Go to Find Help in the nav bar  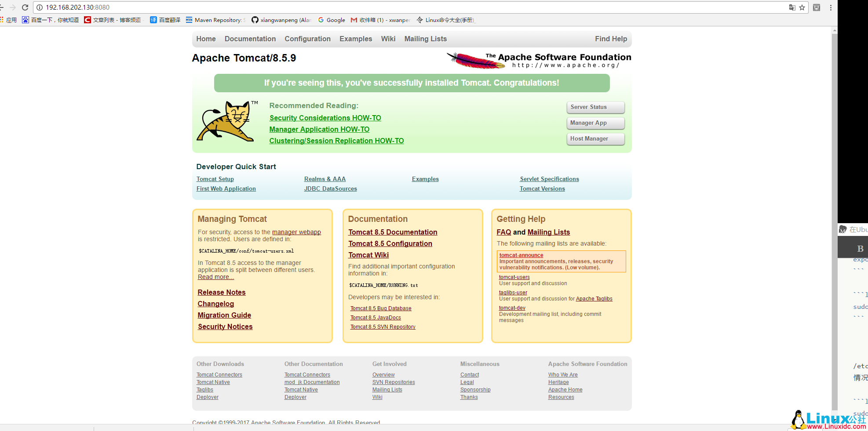click(x=611, y=39)
